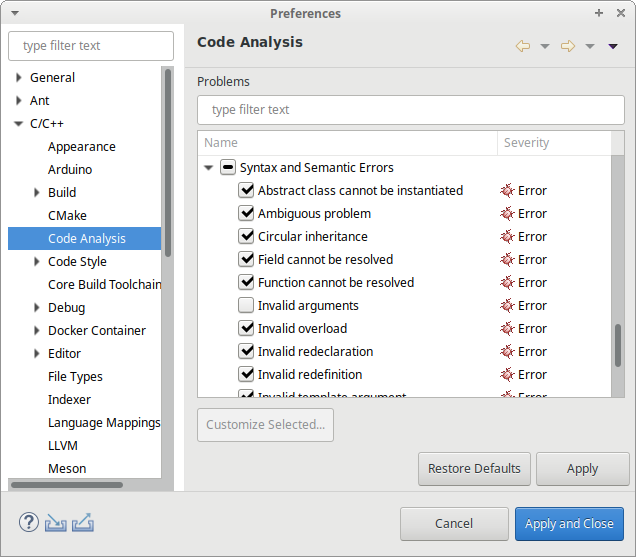Viewport: 636px width, 557px height.
Task: Open the Meson preference page
Action: pyautogui.click(x=67, y=469)
